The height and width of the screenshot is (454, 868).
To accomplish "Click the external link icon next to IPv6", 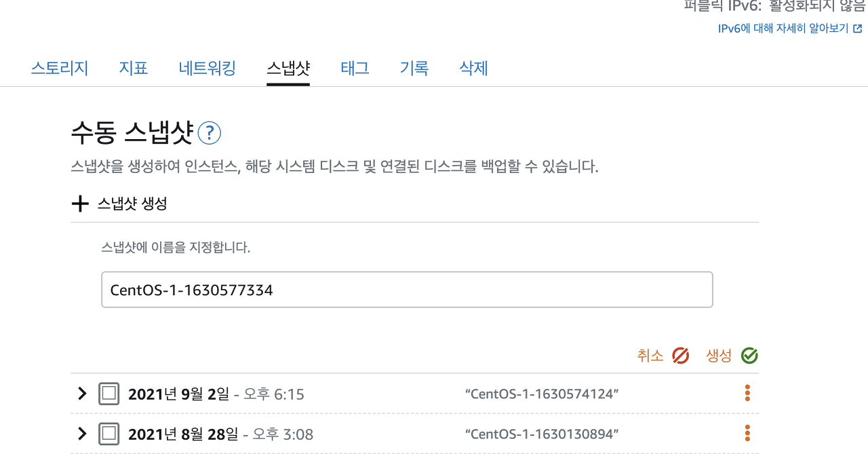I will [x=858, y=29].
